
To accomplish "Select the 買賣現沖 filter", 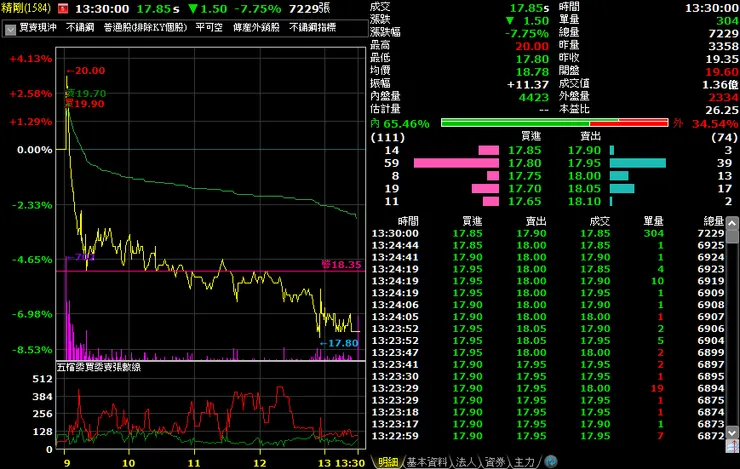I will 38,27.
